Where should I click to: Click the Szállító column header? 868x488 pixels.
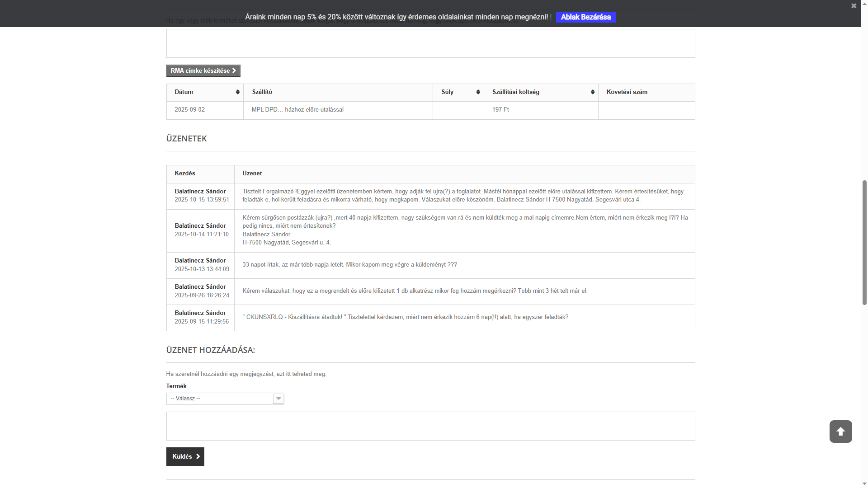tap(262, 92)
